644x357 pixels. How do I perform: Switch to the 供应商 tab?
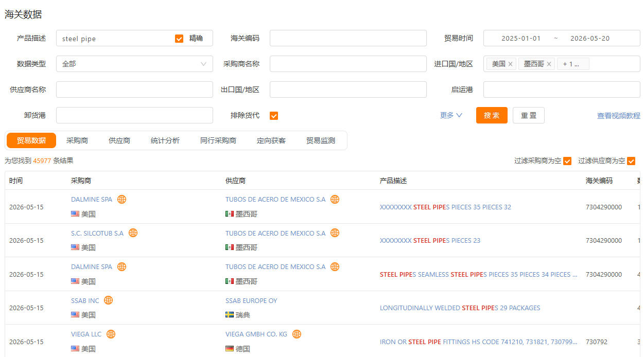tap(119, 140)
